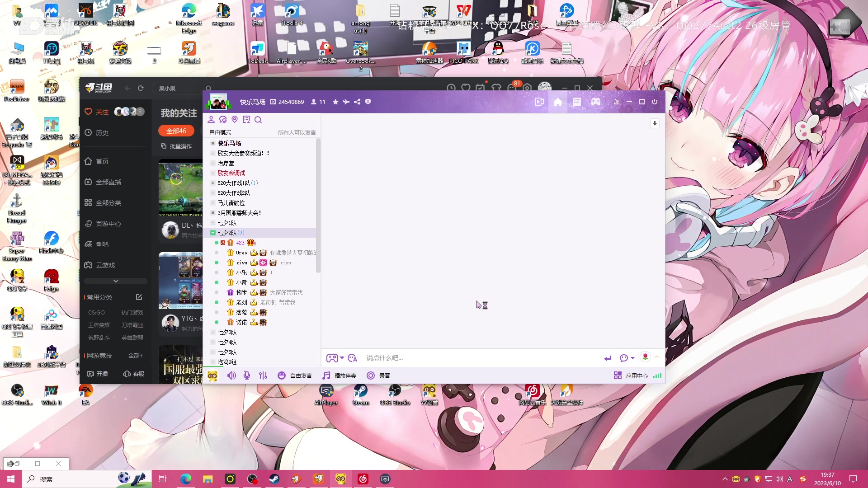Open the game emoji dropdown in chat input
Screen dimensions: 868x488
[335, 358]
